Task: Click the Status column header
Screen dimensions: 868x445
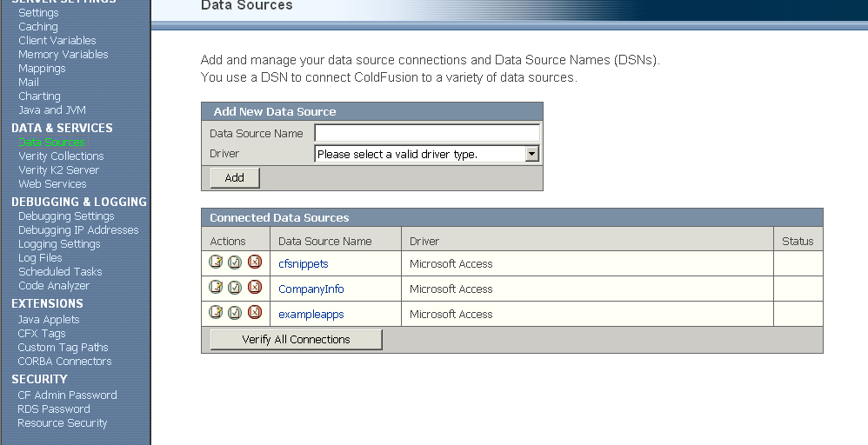Action: 798,242
